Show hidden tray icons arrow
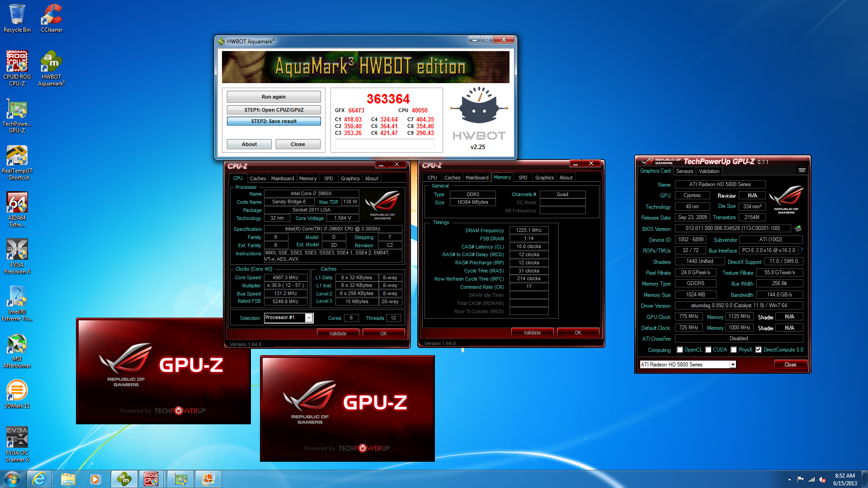The height and width of the screenshot is (488, 868). pyautogui.click(x=789, y=479)
